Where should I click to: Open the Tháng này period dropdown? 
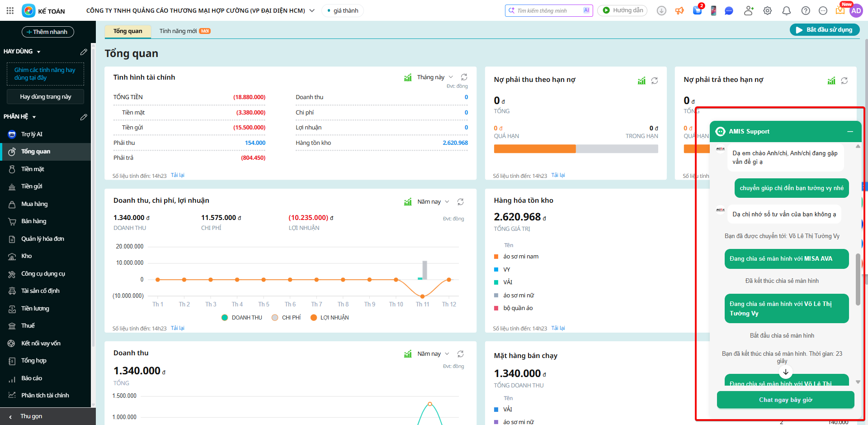pos(434,77)
